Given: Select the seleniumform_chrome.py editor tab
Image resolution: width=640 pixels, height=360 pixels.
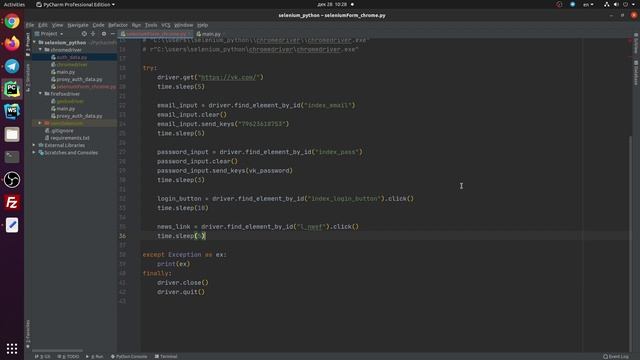Looking at the screenshot, I should [156, 34].
